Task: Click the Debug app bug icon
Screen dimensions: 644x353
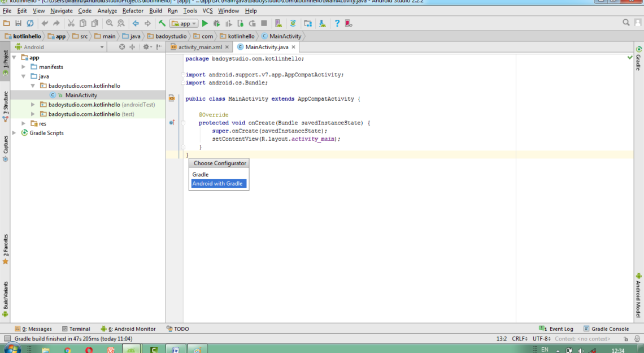Action: click(x=217, y=23)
